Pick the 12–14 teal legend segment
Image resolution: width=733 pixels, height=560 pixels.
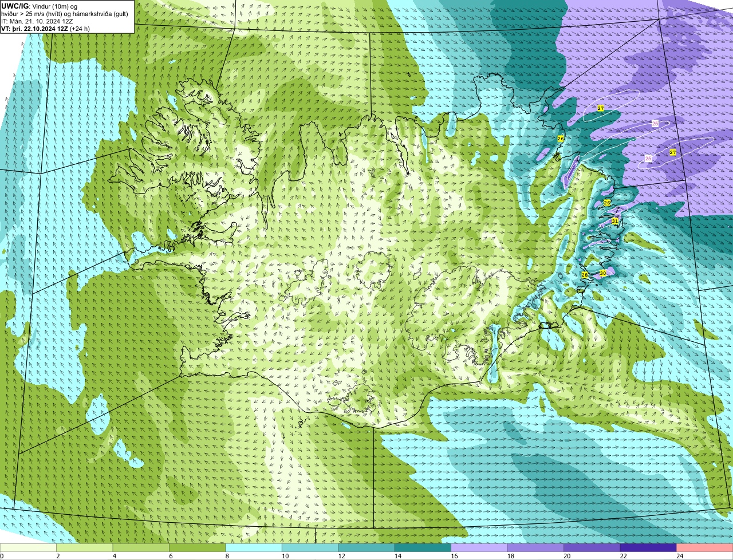coord(367,547)
